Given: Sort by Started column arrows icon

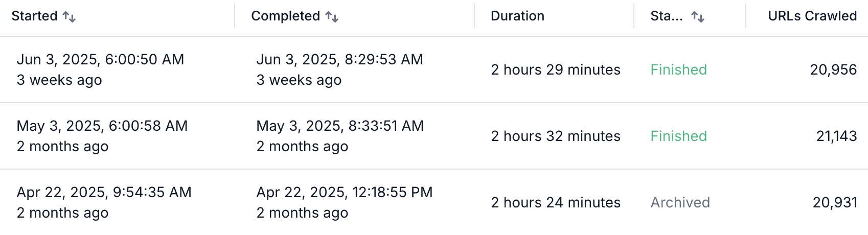Looking at the screenshot, I should (x=69, y=17).
